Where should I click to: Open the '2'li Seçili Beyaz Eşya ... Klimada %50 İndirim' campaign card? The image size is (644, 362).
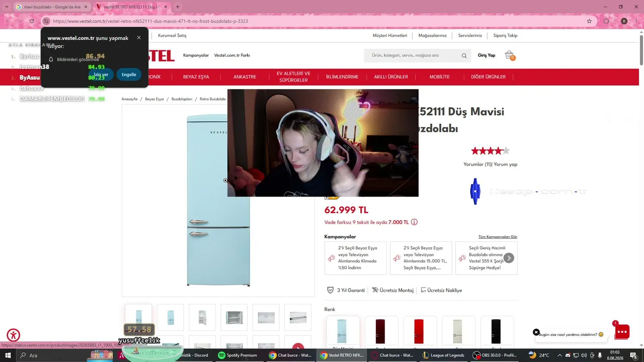click(356, 258)
